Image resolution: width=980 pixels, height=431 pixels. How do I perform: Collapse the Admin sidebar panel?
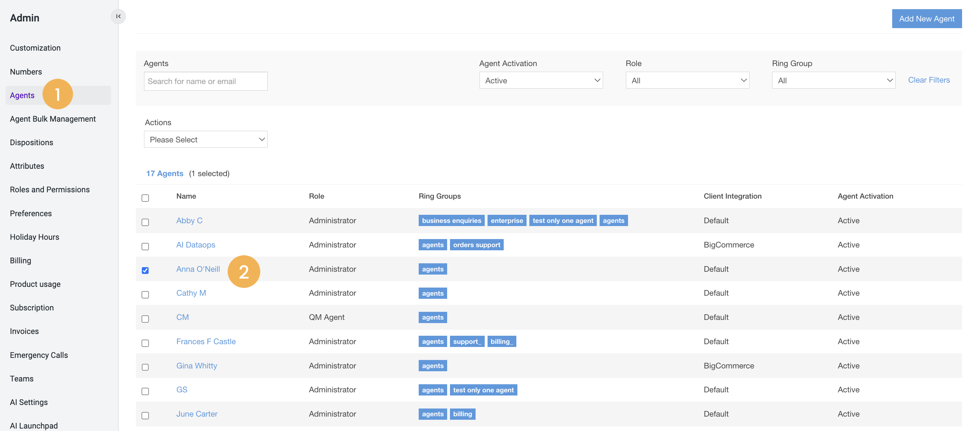coord(118,17)
